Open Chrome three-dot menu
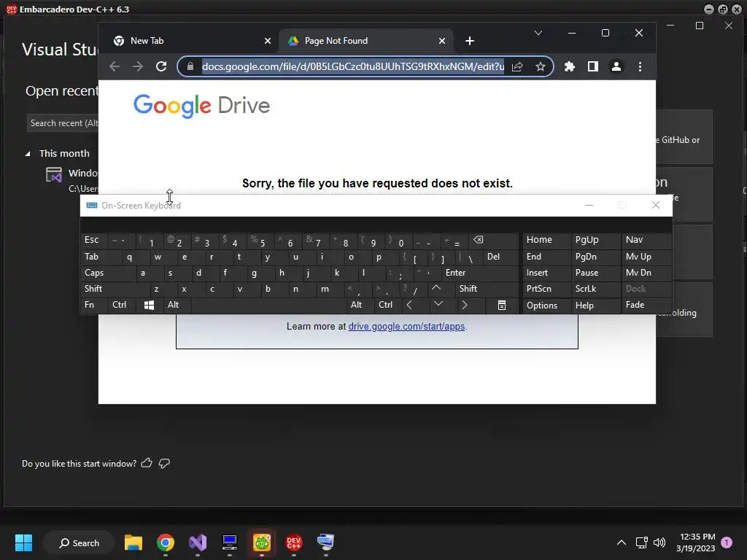This screenshot has height=560, width=747. pyautogui.click(x=640, y=66)
